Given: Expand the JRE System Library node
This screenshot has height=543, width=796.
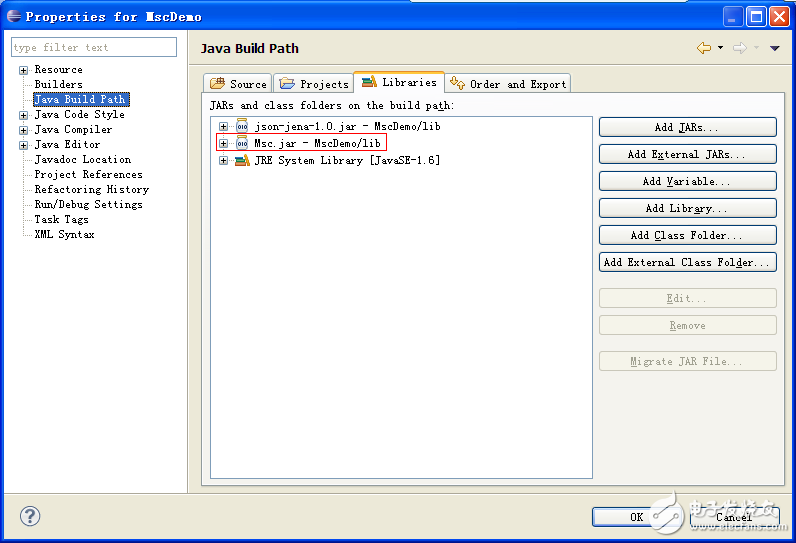Looking at the screenshot, I should click(x=223, y=160).
